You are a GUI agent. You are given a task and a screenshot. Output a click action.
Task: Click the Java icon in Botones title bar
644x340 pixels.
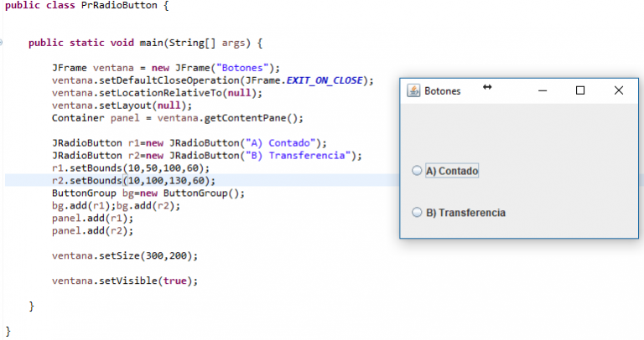pyautogui.click(x=413, y=90)
